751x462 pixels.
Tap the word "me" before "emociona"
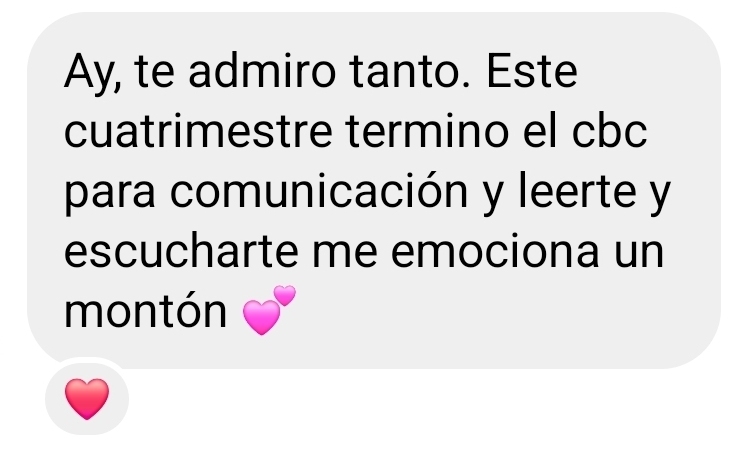point(344,251)
